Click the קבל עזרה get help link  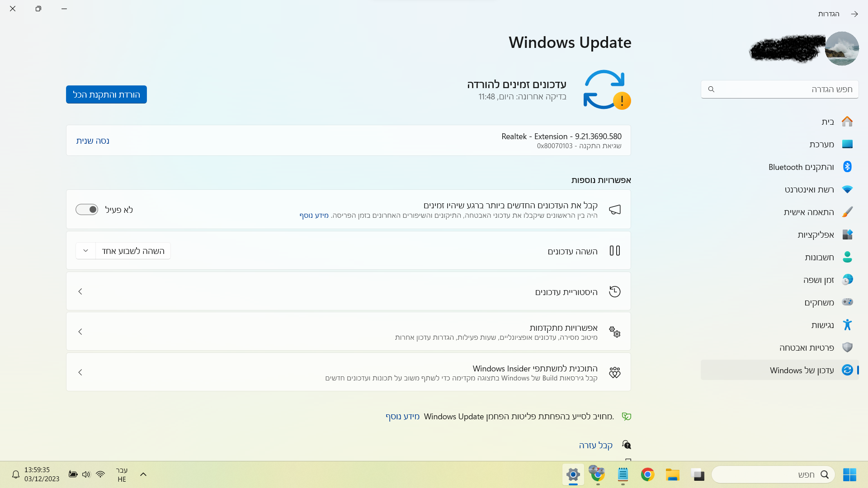(x=595, y=446)
